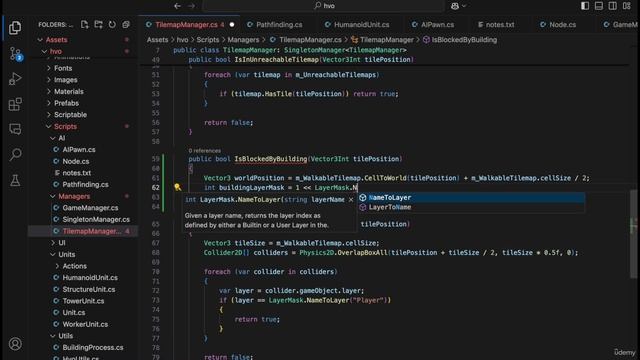
Task: Expand the UI folder
Action: pos(53,243)
